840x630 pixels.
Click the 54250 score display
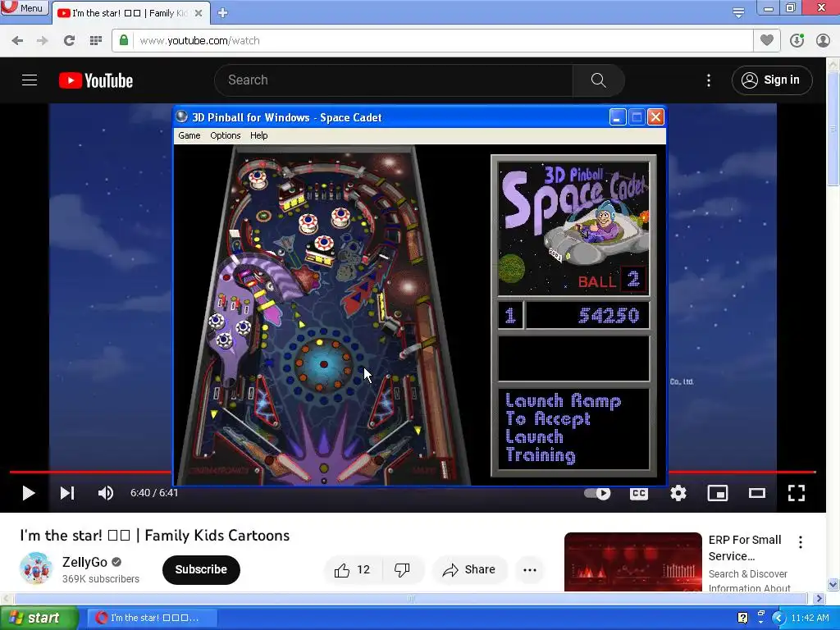click(x=587, y=316)
